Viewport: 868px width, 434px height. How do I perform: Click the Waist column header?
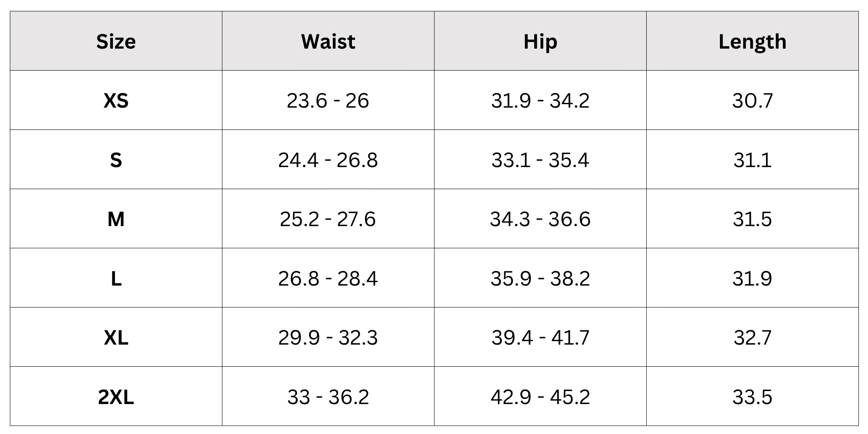pyautogui.click(x=328, y=42)
